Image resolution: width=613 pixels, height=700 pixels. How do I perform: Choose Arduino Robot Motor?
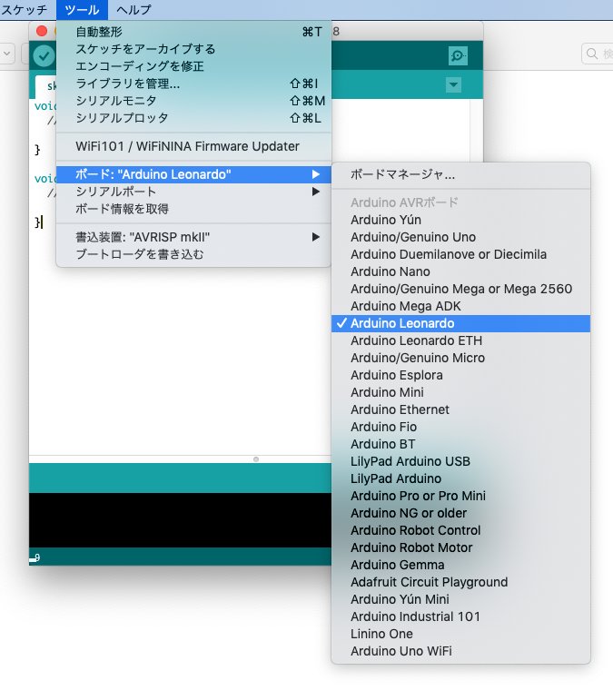[x=460, y=547]
